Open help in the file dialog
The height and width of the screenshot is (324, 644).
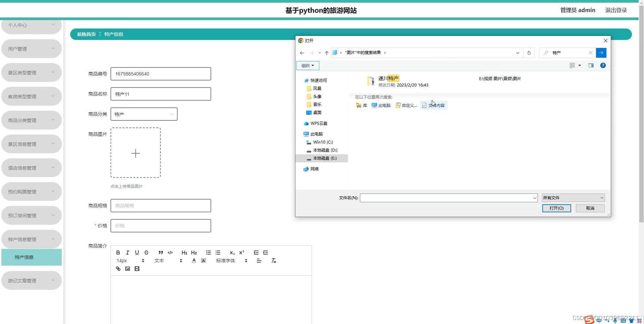(603, 66)
